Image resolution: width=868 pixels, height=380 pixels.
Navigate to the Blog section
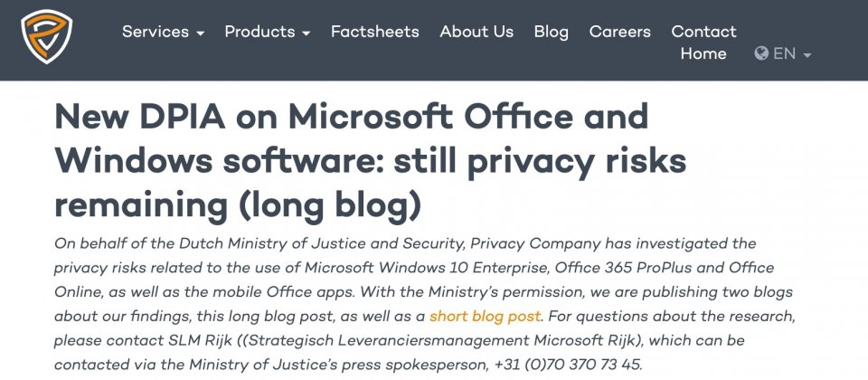(x=551, y=32)
